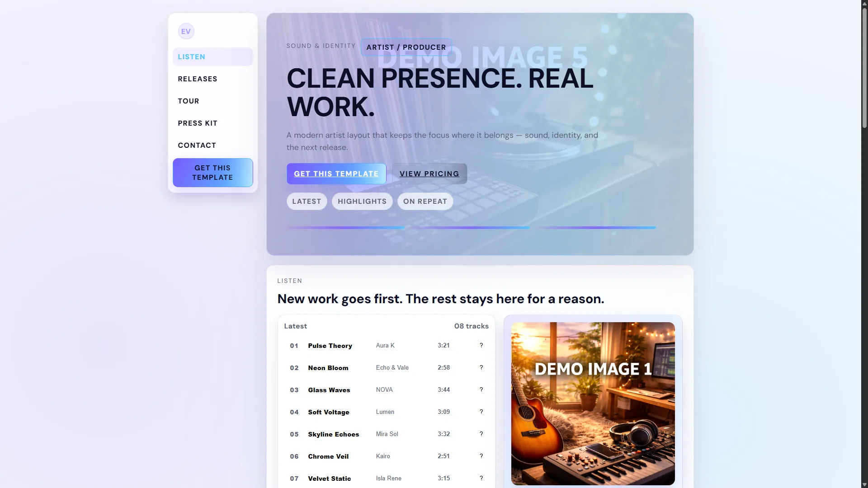Click the first hero progress bar
Viewport: 868px width, 488px height.
pos(345,228)
